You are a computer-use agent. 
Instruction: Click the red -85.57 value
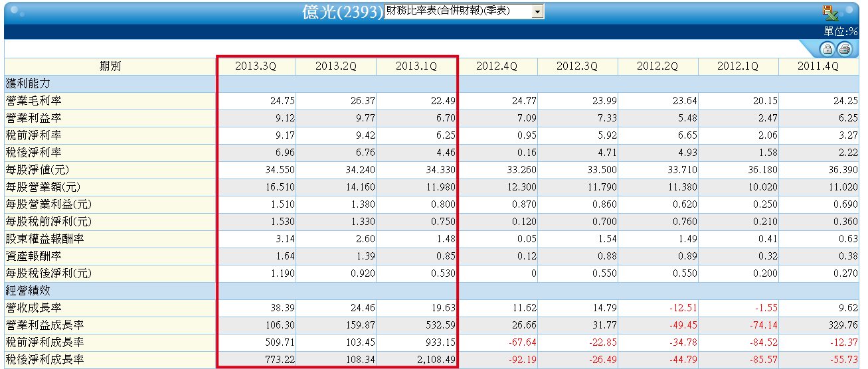click(x=764, y=360)
